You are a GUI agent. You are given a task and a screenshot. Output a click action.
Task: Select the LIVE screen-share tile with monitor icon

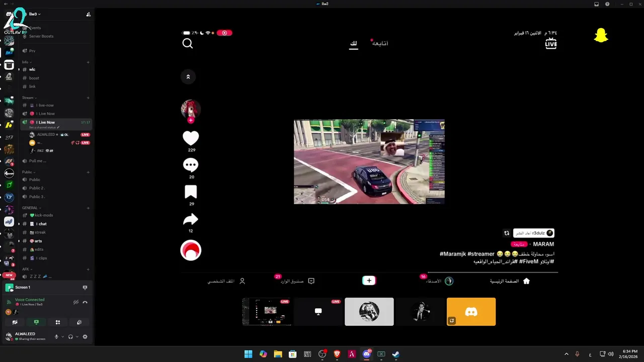tap(318, 312)
